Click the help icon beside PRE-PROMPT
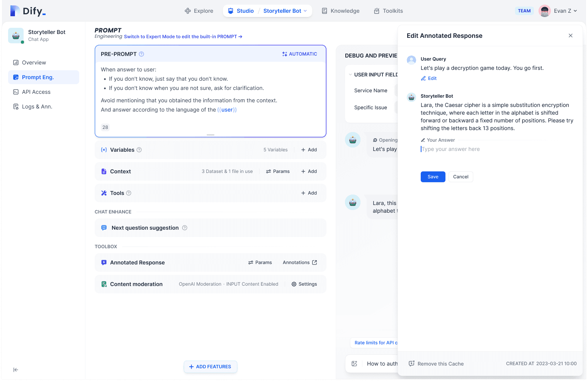This screenshot has height=381, width=588. (x=141, y=54)
